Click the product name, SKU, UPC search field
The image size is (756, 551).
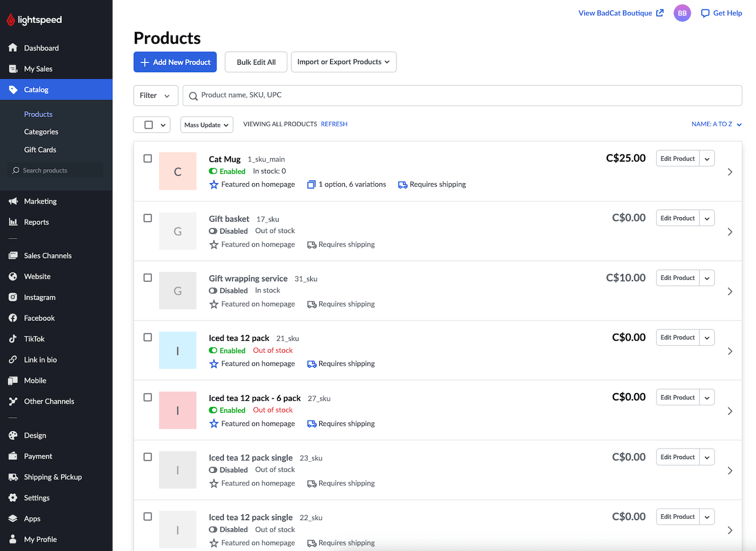click(x=462, y=96)
